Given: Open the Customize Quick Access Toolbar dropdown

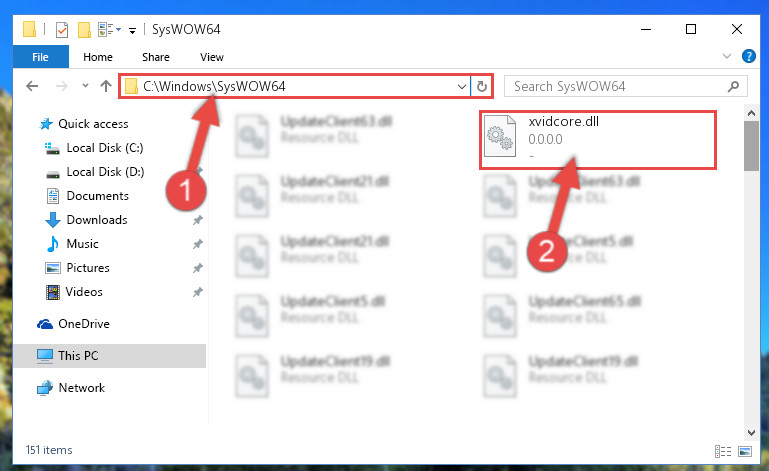Looking at the screenshot, I should coord(132,30).
